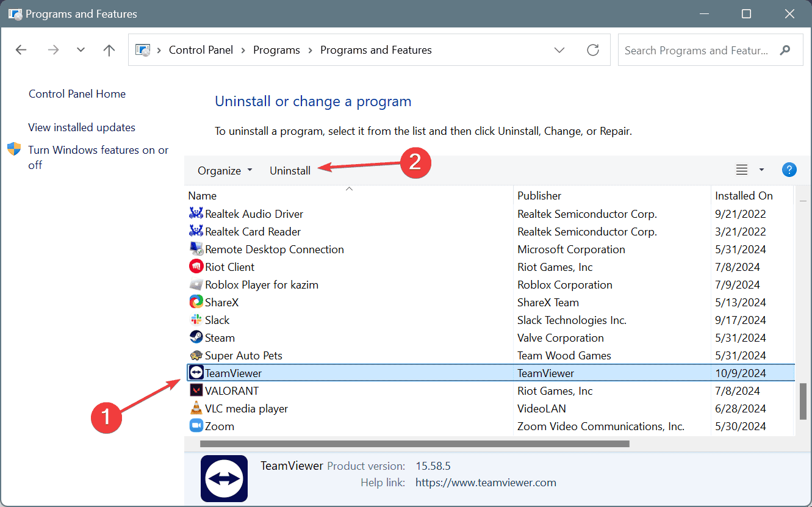Click the Slack Technologies Inc. publisher cell
This screenshot has width=812, height=507.
pos(572,320)
